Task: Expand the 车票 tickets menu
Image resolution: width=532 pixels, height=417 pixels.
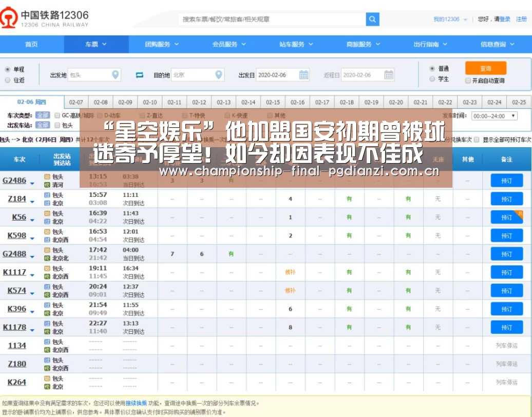Action: point(96,44)
